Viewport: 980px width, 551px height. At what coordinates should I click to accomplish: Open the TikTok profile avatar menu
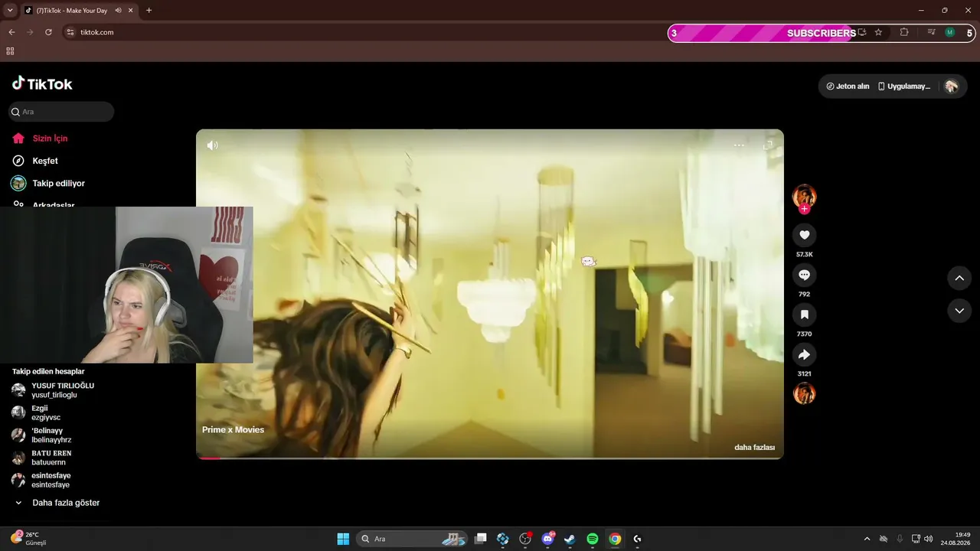(952, 86)
